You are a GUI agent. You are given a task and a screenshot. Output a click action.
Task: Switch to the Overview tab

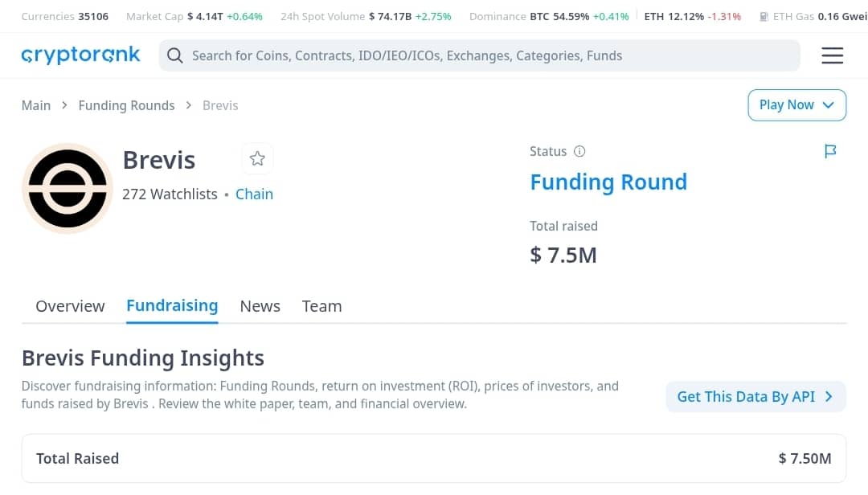70,306
